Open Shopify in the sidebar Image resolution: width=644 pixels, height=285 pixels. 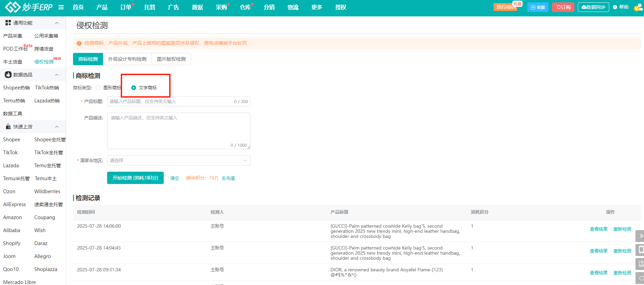click(12, 243)
